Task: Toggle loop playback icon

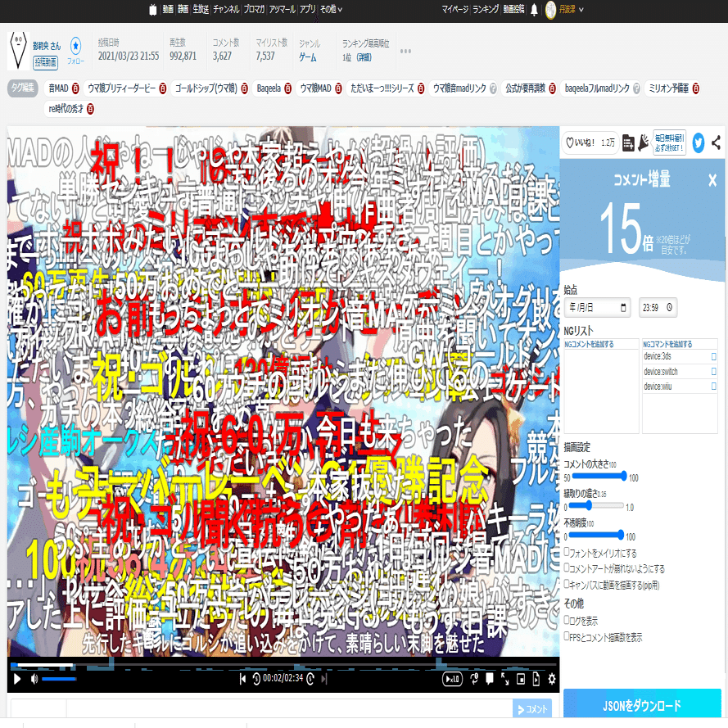Action: [x=474, y=679]
